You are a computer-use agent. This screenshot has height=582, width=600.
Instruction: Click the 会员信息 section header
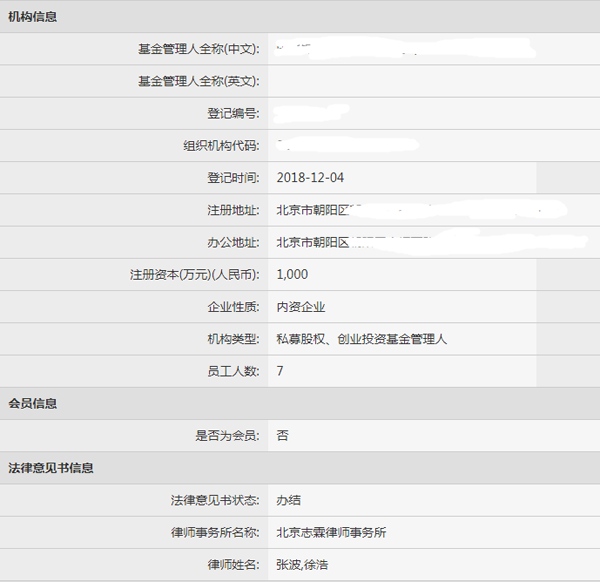click(x=32, y=404)
